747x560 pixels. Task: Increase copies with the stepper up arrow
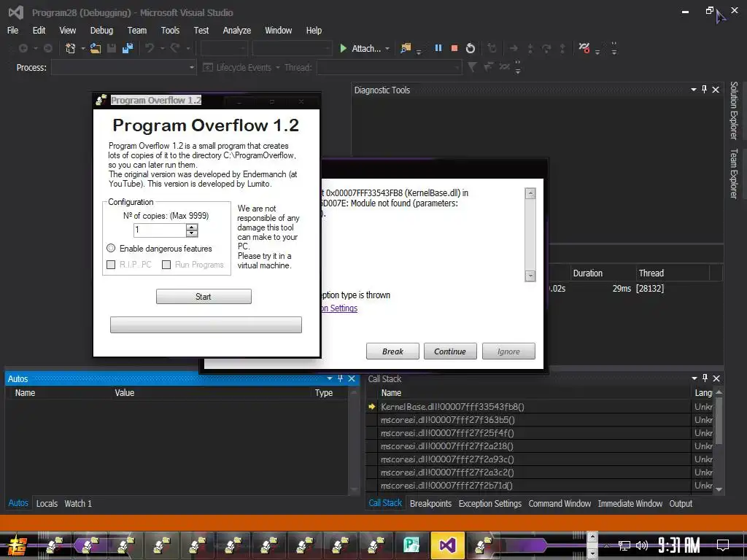pos(192,227)
